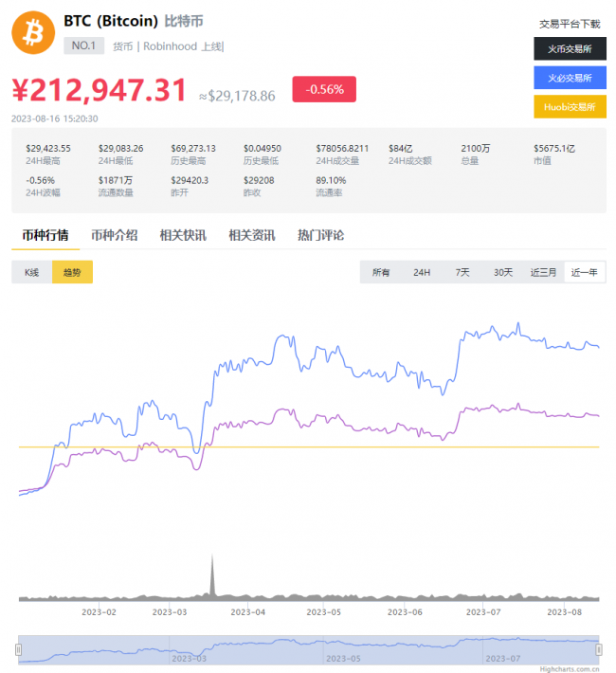The width and height of the screenshot is (616, 673).
Task: Click the blue 火必交易所 button
Action: [570, 78]
